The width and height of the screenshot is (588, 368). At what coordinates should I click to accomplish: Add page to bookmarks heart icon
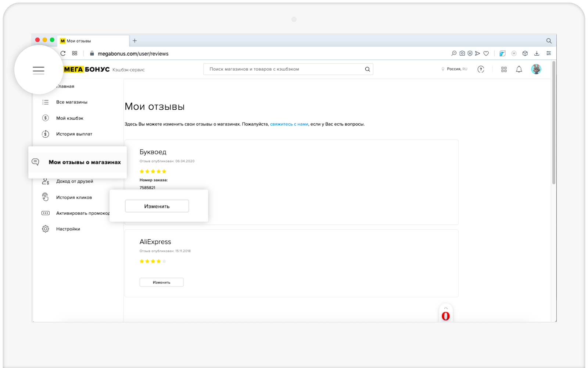(x=486, y=53)
